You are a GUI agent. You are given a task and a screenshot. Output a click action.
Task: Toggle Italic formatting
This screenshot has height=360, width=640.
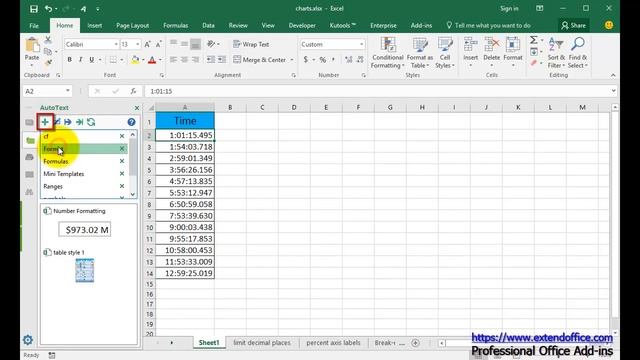(x=80, y=60)
